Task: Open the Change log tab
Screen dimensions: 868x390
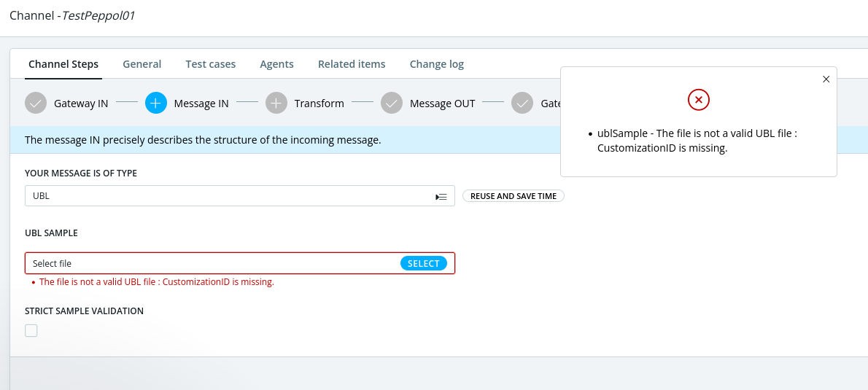Action: (436, 64)
